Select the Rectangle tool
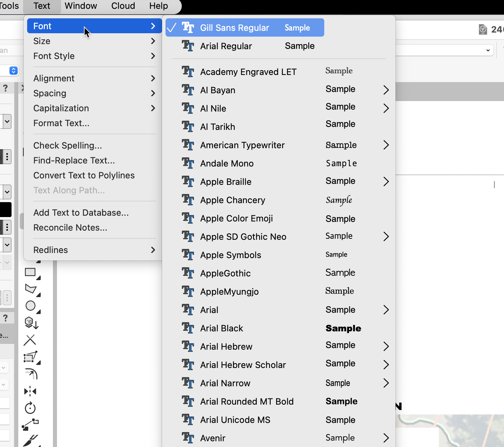 pyautogui.click(x=31, y=272)
